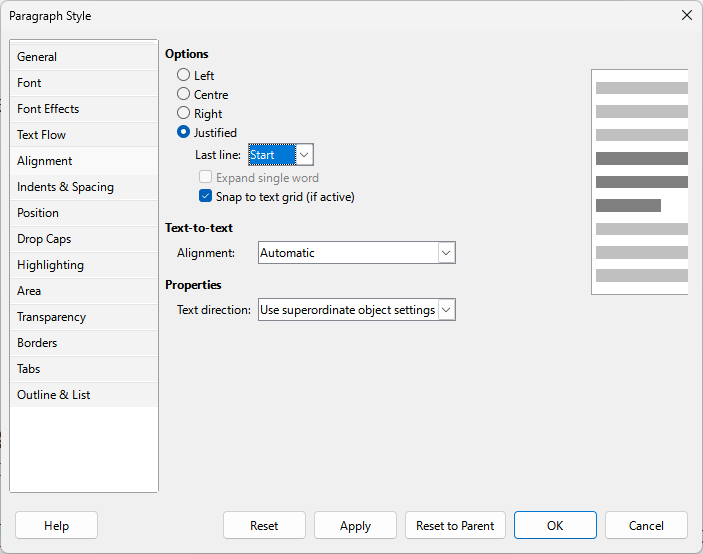The width and height of the screenshot is (703, 554).
Task: Uncheck Snap to text grid checkbox
Action: [x=205, y=196]
